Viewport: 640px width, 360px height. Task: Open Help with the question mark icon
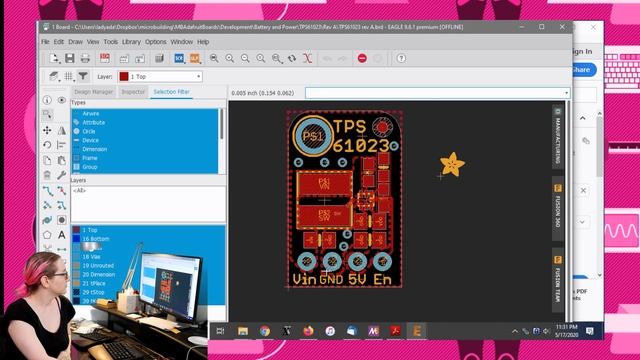401,58
